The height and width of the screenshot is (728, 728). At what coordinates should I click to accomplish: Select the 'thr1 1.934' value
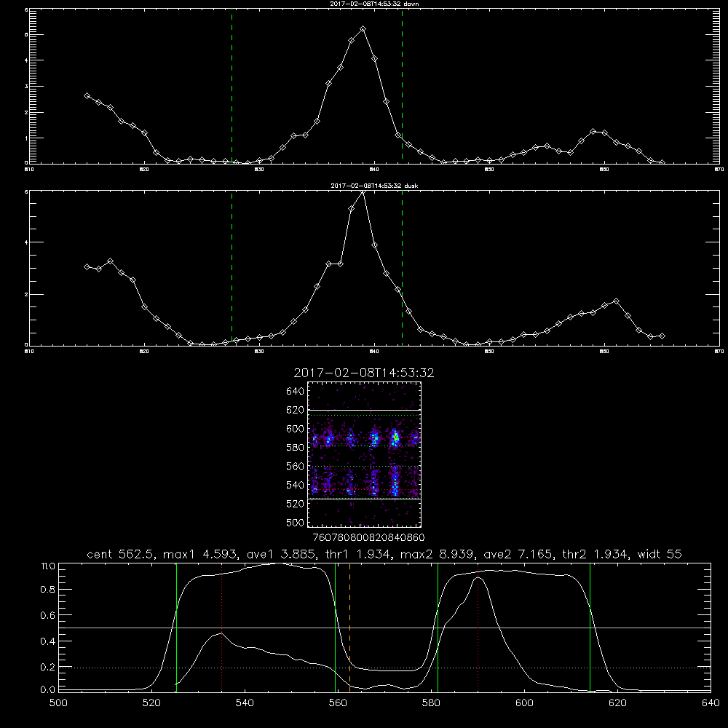coord(358,554)
